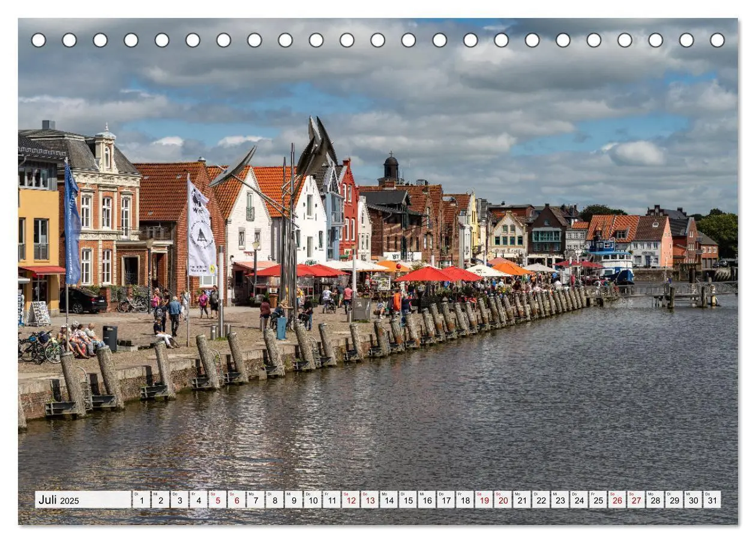756x543 pixels.
Task: Pick date cell 11 (Fr)
Action: point(331,500)
